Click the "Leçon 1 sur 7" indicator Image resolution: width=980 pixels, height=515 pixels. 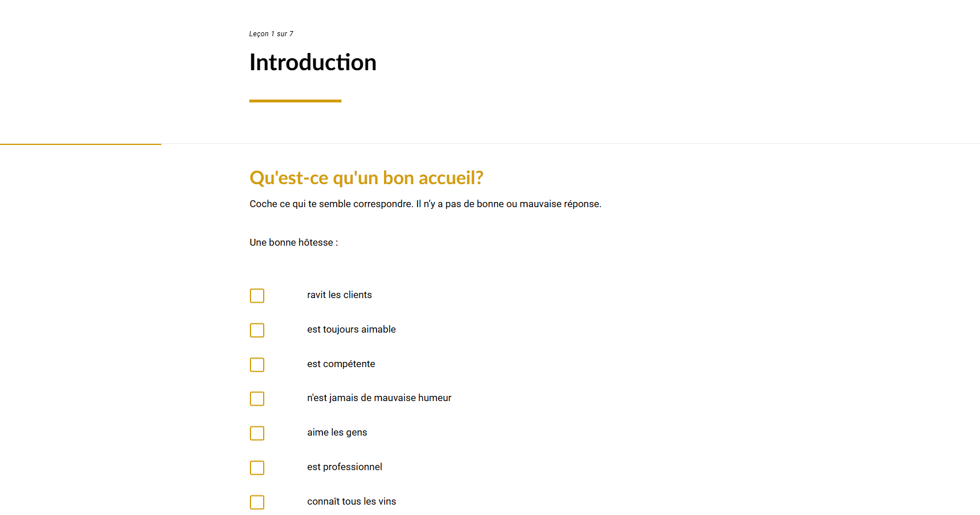tap(271, 34)
